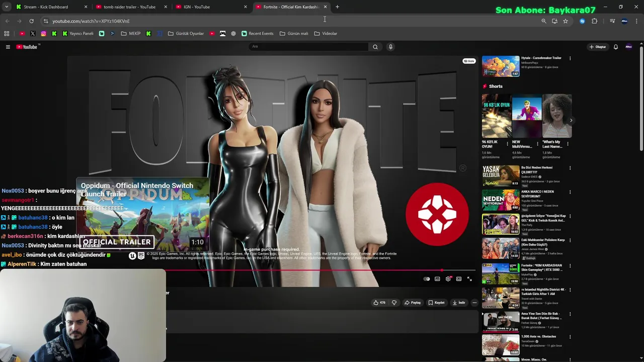This screenshot has height=362, width=644.
Task: Bookmark this page with the star
Action: pyautogui.click(x=566, y=21)
